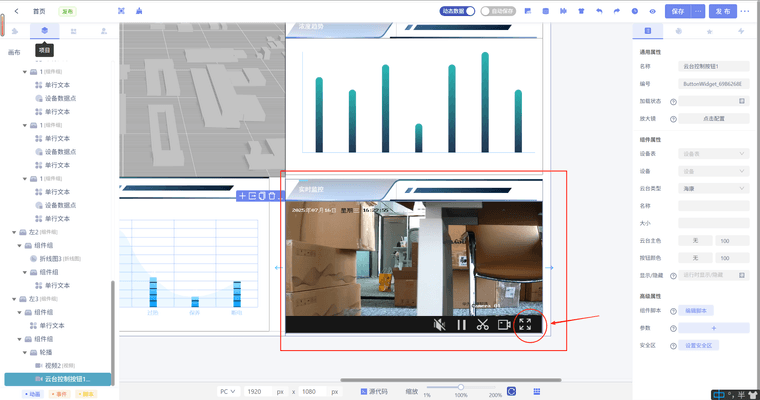Toggle the 动态数据 switch
760x400 pixels.
click(457, 11)
